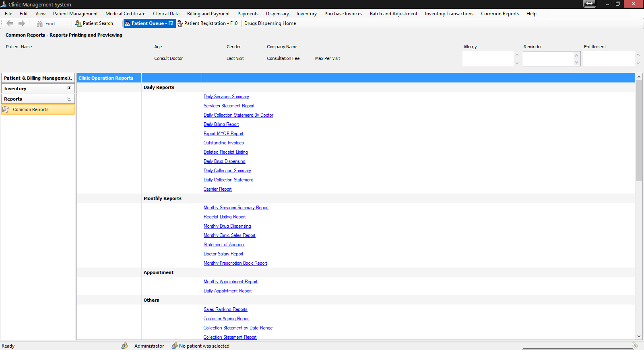Click Allergy box down arrow
Viewport: 644px width, 350px height.
(517, 63)
